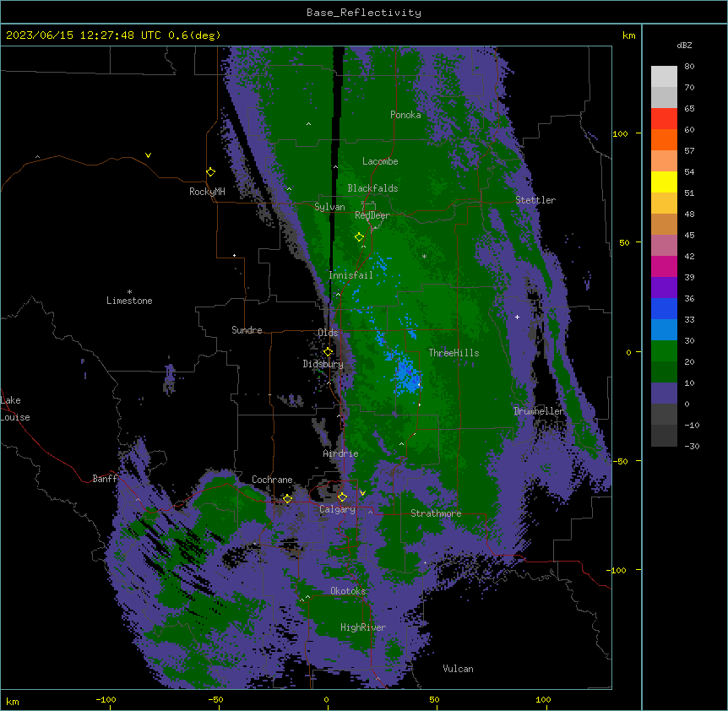Click the Blackfalds label
This screenshot has height=711, width=728.
pyautogui.click(x=372, y=188)
